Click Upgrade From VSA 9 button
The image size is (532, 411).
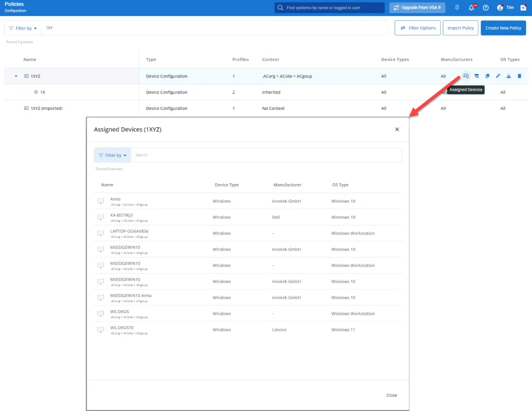[417, 8]
